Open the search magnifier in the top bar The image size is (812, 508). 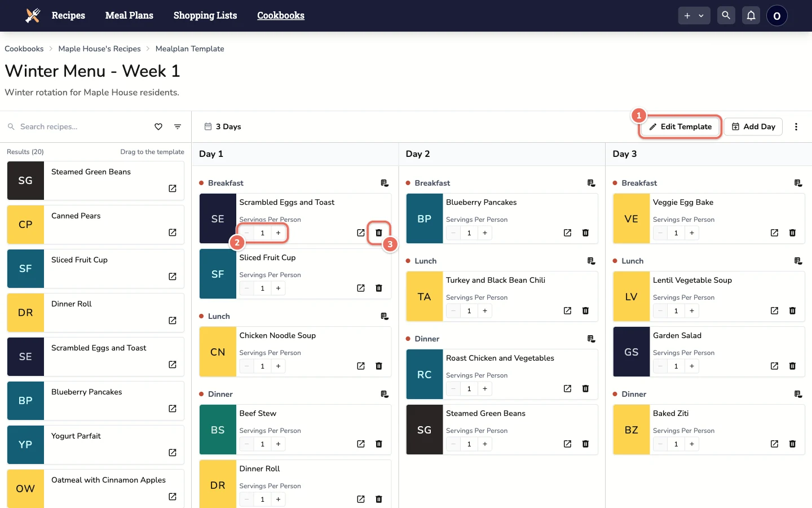[726, 15]
